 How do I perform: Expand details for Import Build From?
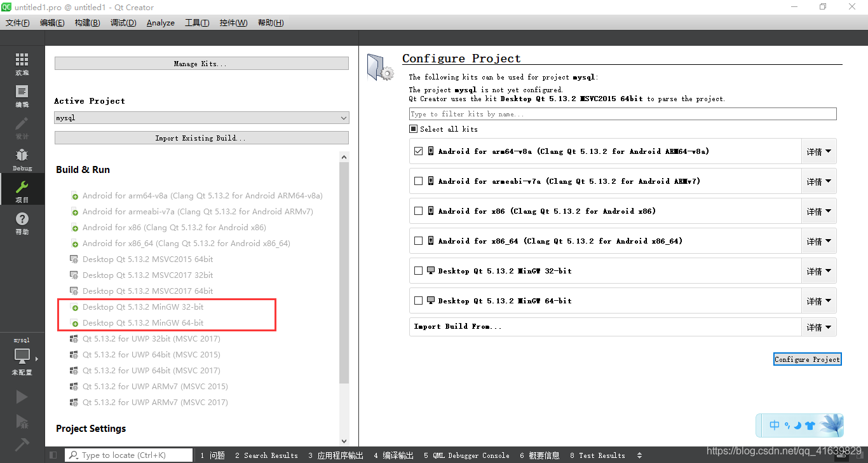[x=818, y=328]
